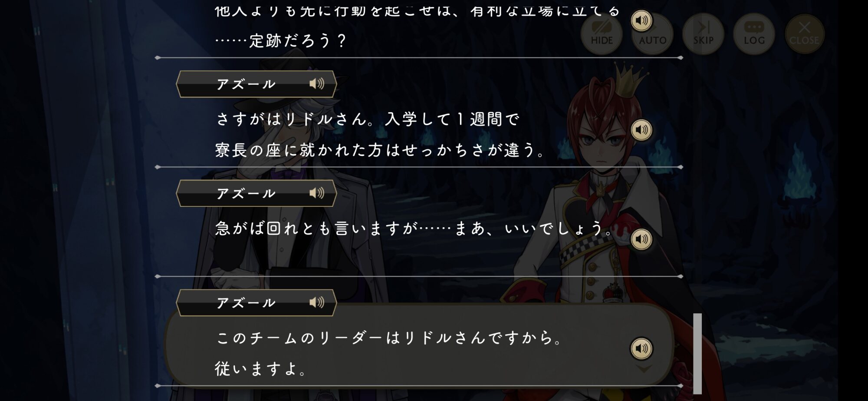Play voice for line about リドルさん becoming dorm head
The image size is (868, 401).
click(x=641, y=129)
